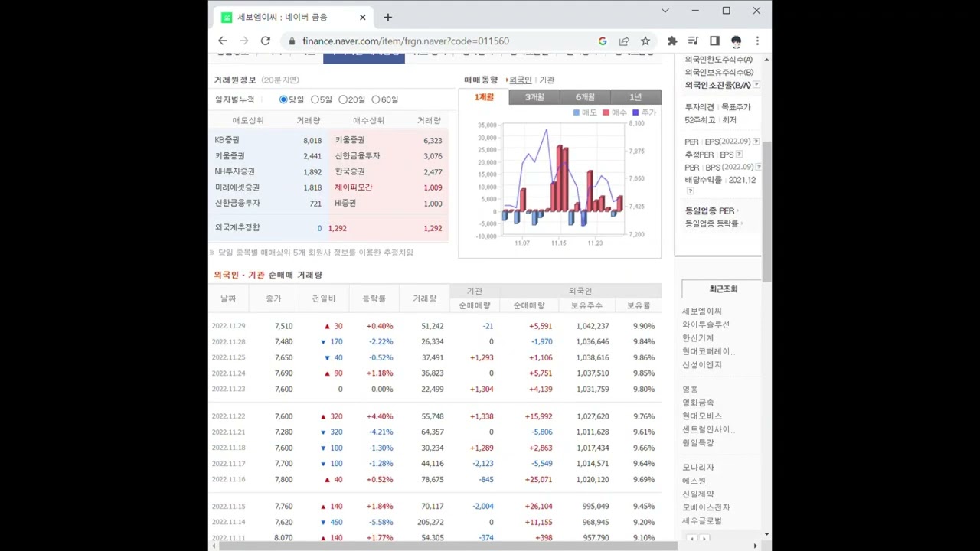Open 와이투솔루션 in recent views

click(x=706, y=324)
